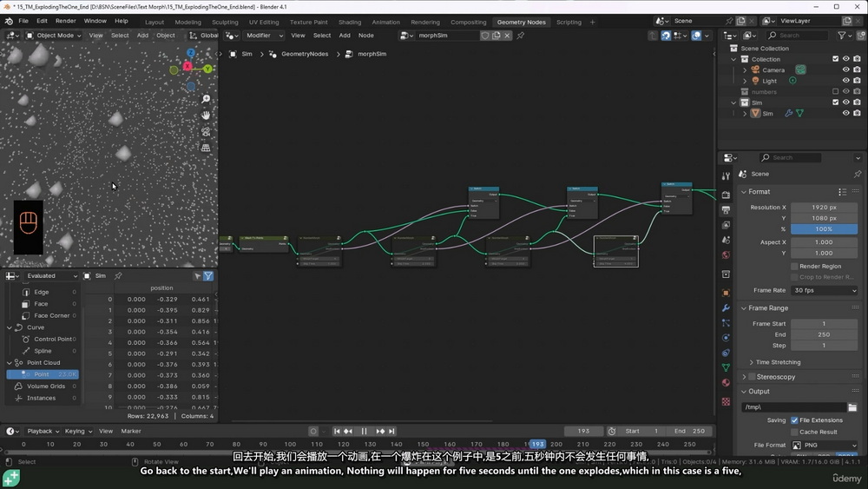Click the Blender logo menu icon
The width and height of the screenshot is (868, 489).
point(9,21)
